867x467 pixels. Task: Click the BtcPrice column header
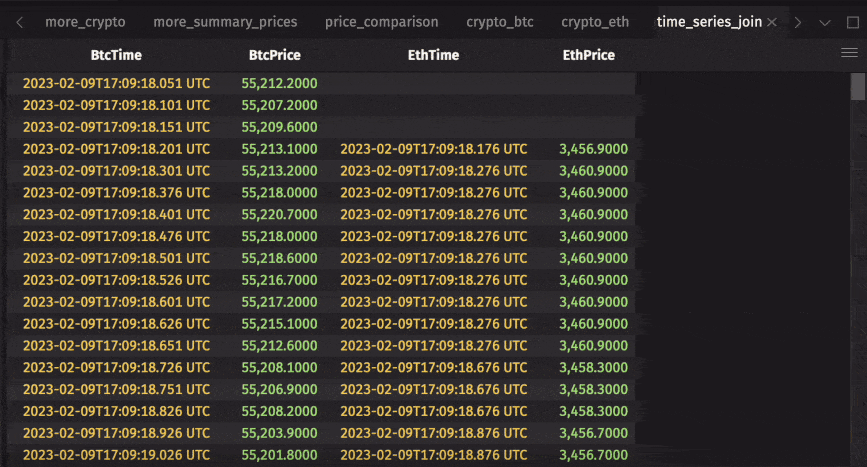pyautogui.click(x=274, y=55)
